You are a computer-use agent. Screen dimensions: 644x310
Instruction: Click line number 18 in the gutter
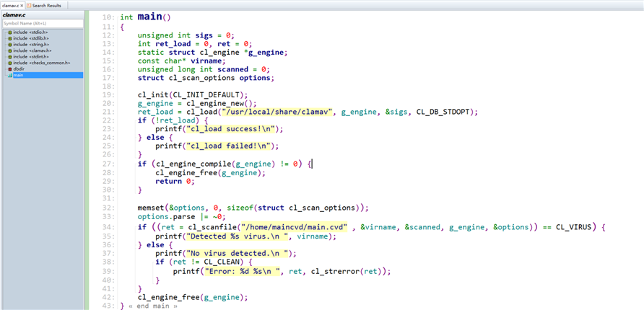[x=108, y=87]
